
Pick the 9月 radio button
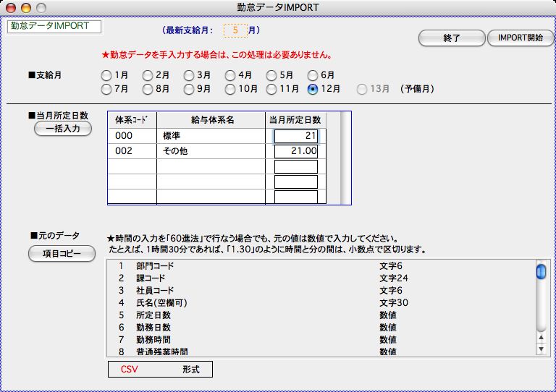tap(189, 90)
